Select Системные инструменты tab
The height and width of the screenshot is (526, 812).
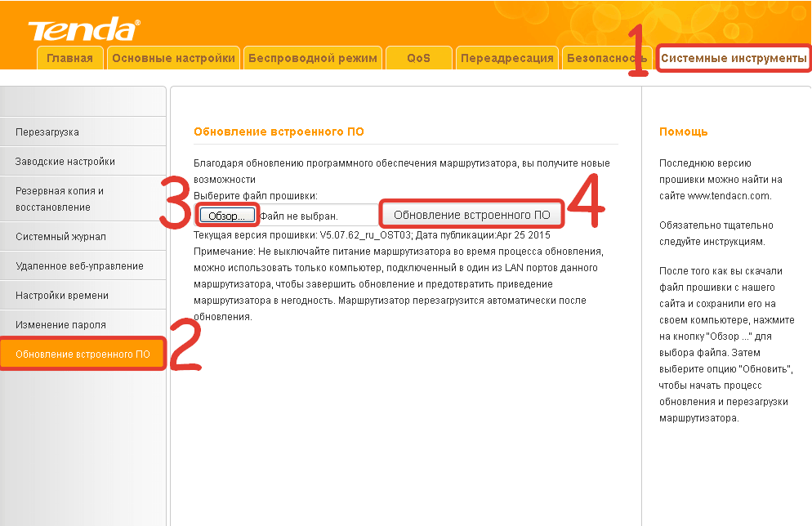(734, 58)
